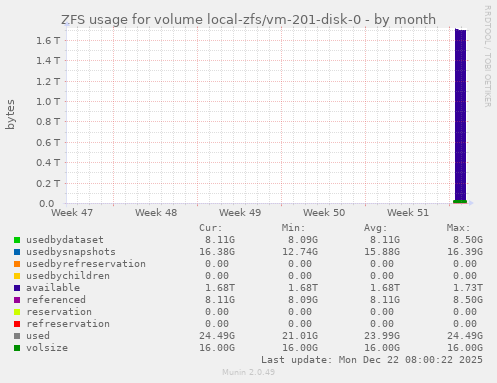Click the 1.6 T y-axis label

pos(48,41)
